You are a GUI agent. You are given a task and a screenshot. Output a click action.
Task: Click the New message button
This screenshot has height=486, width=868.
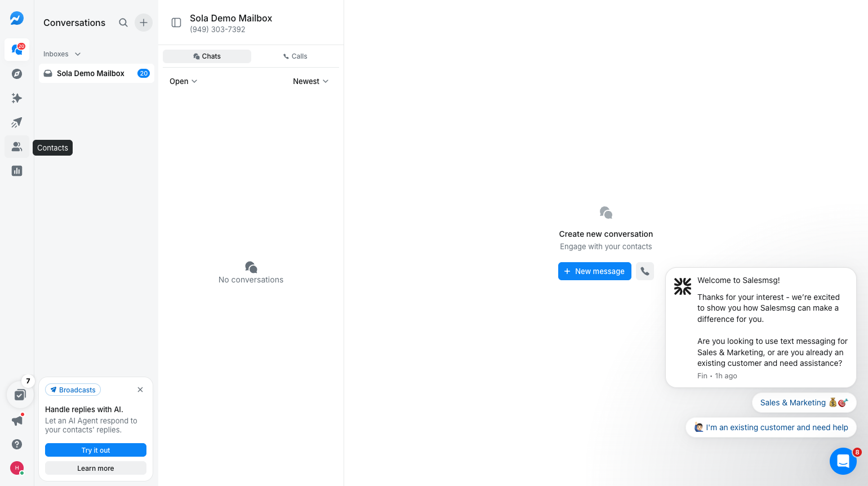pos(594,271)
